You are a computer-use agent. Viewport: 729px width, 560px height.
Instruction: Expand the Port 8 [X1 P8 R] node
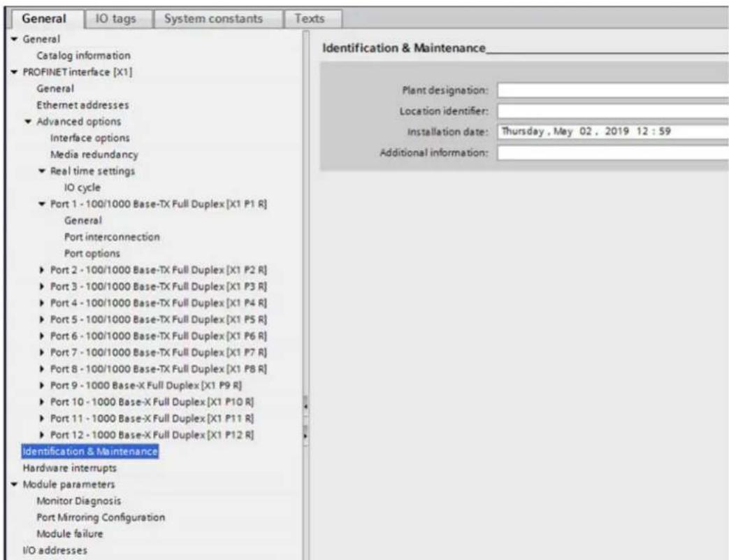(42, 369)
